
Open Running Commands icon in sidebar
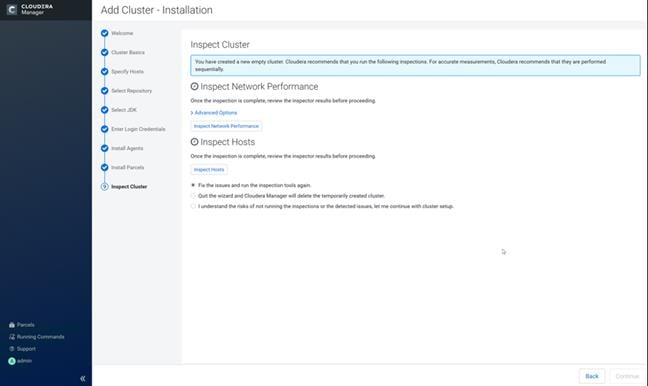point(12,337)
